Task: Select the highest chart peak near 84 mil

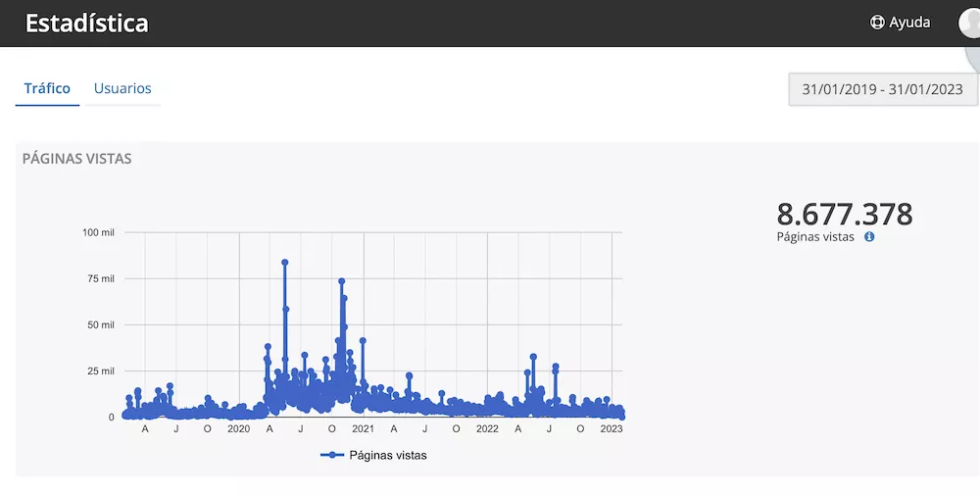Action: tap(284, 263)
